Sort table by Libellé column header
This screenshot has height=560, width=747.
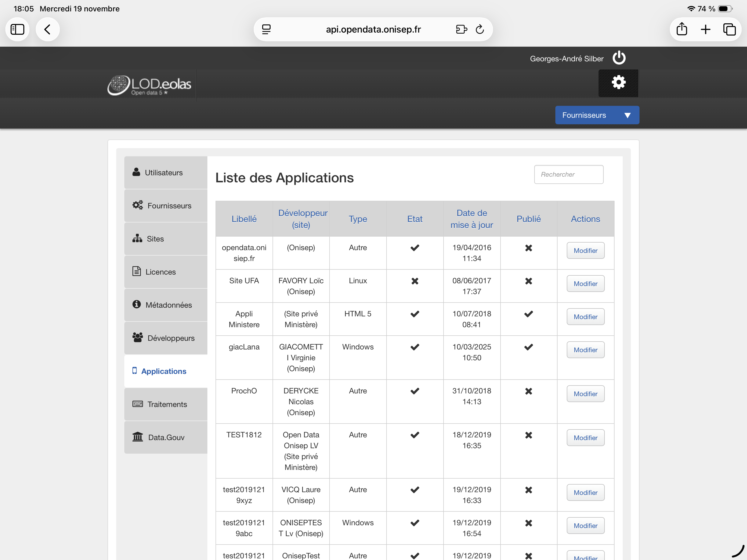click(x=244, y=219)
